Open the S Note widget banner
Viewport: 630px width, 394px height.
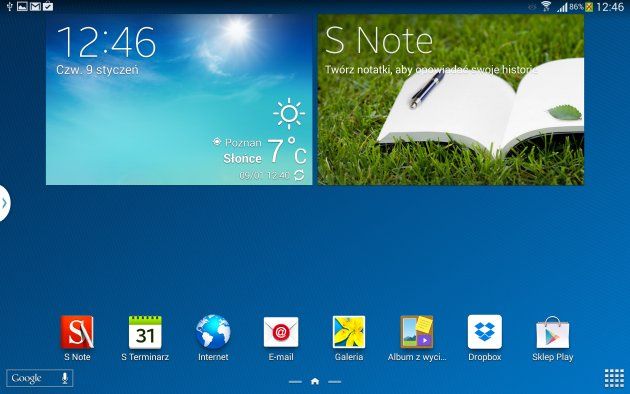point(450,100)
